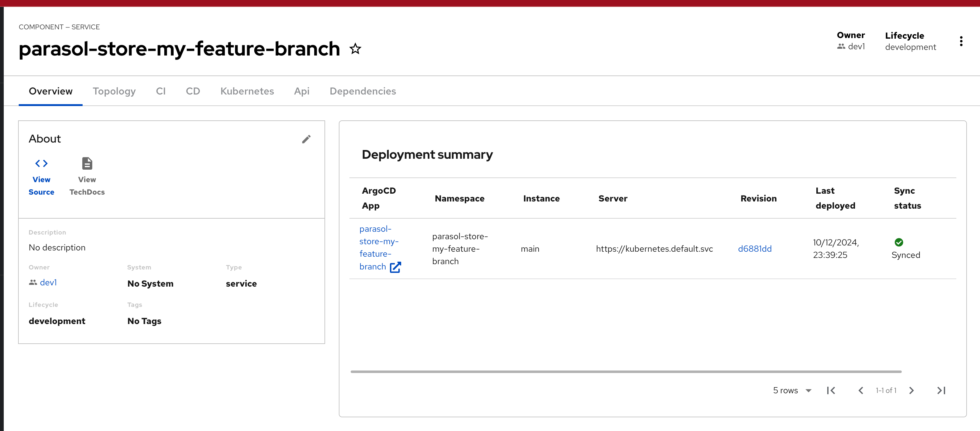Open the 5 rows page size dropdown
Screen dimensions: 980x431
coord(792,390)
